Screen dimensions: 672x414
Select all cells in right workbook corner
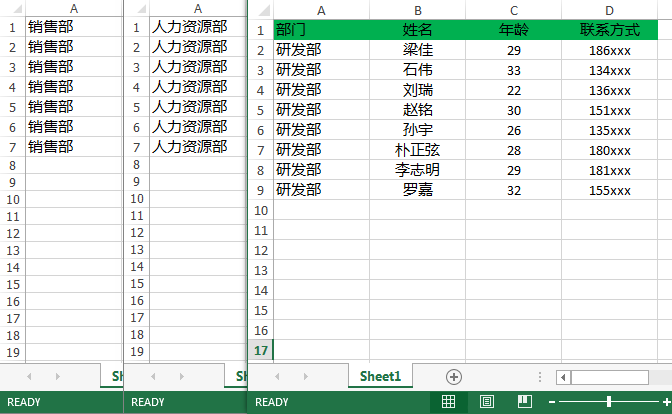261,10
